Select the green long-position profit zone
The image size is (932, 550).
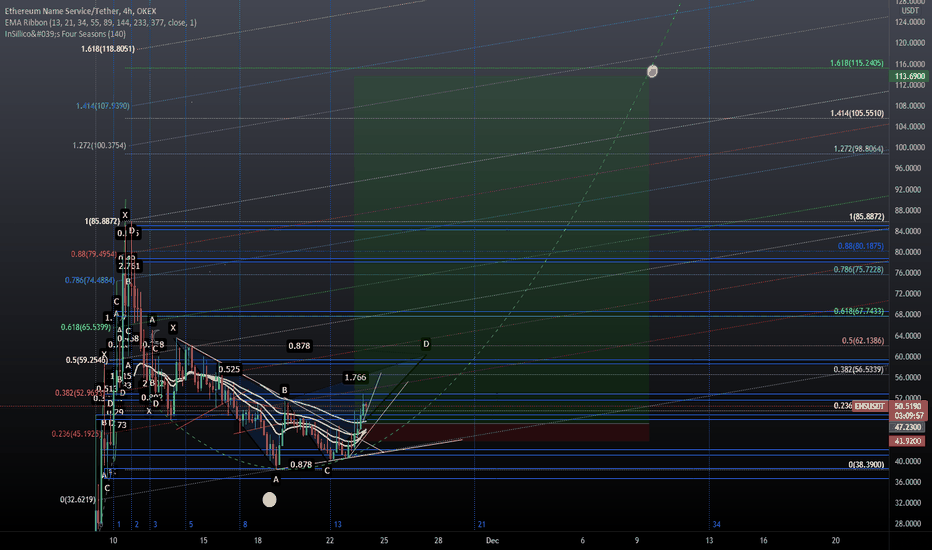pyautogui.click(x=501, y=249)
